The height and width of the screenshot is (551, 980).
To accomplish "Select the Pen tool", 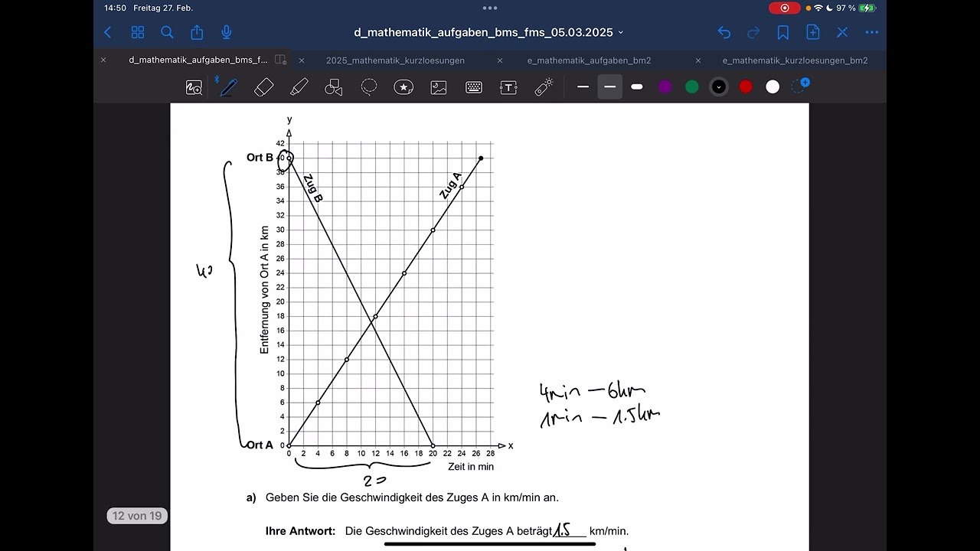I will point(227,87).
